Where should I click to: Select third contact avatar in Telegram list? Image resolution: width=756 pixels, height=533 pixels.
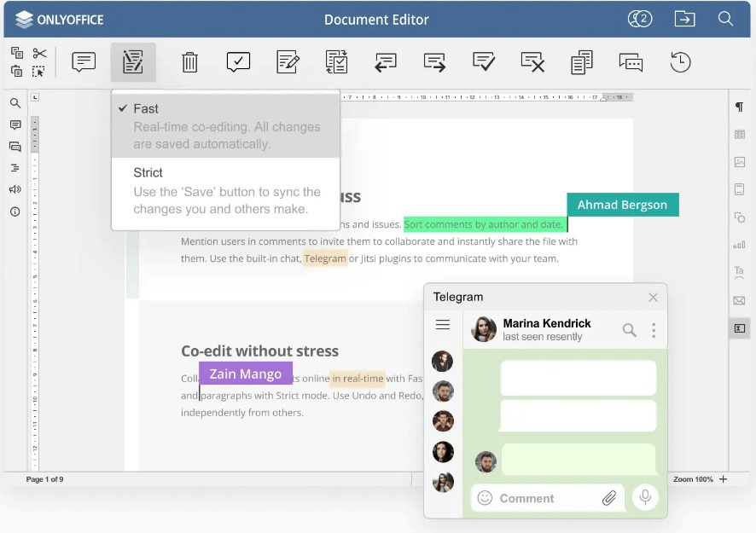(x=443, y=421)
